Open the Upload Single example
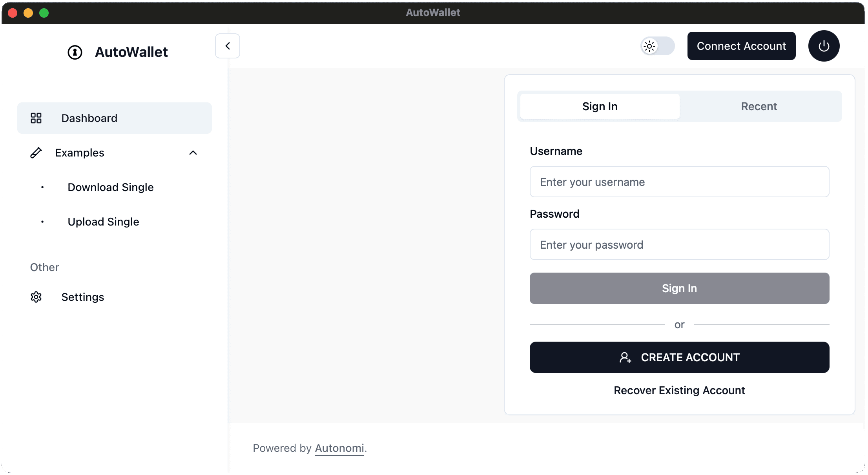Screen dimensions: 868x475 click(104, 222)
